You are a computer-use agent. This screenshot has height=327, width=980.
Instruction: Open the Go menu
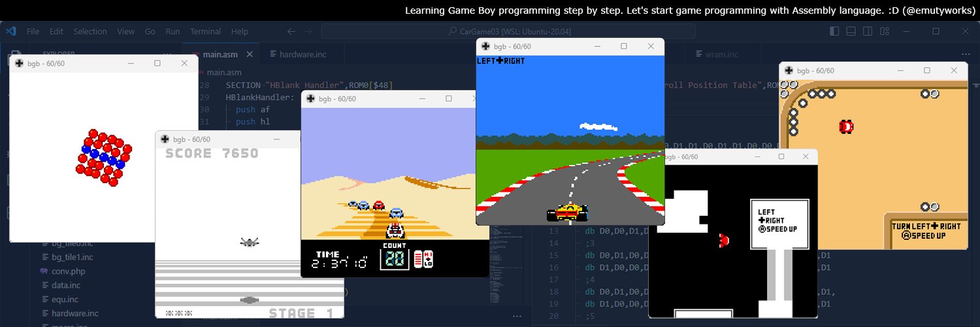(x=150, y=31)
